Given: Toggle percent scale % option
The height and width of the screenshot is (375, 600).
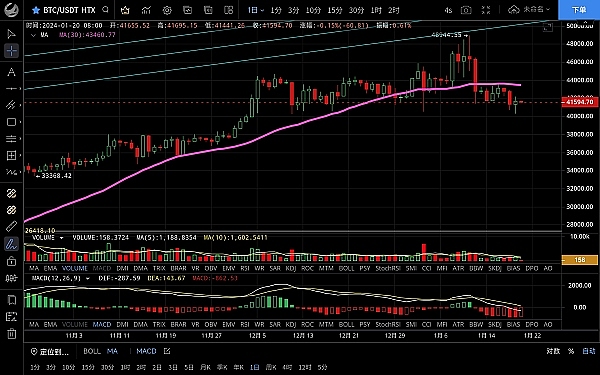Looking at the screenshot, I should coord(571,351).
